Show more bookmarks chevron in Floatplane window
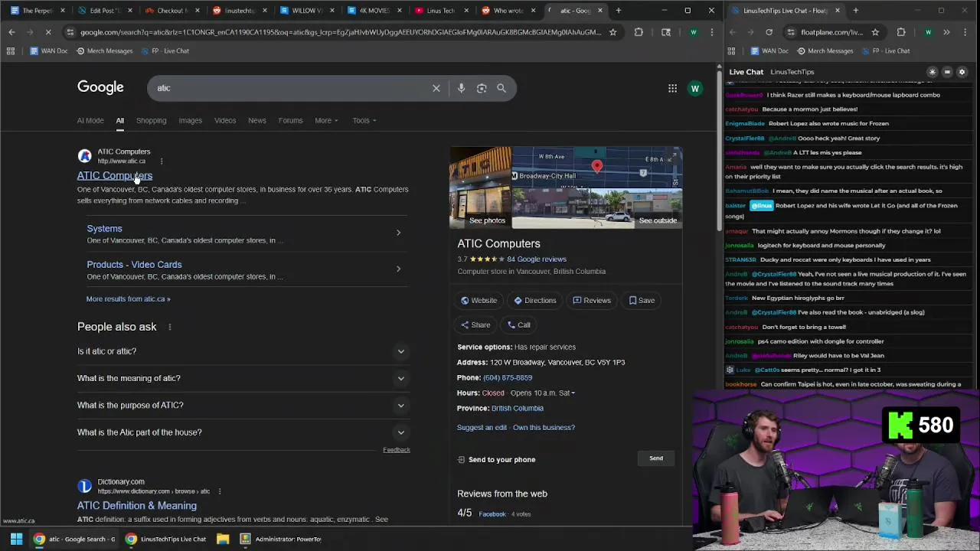This screenshot has width=980, height=551. [x=946, y=32]
